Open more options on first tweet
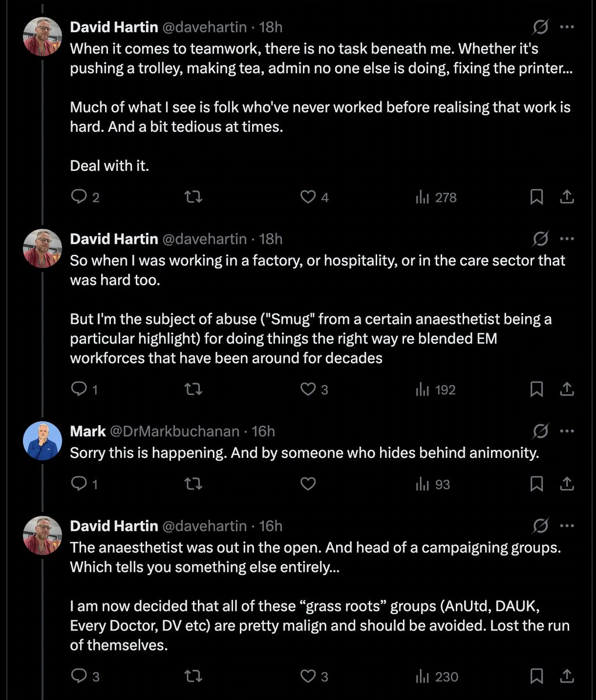This screenshot has width=596, height=700. point(566,27)
